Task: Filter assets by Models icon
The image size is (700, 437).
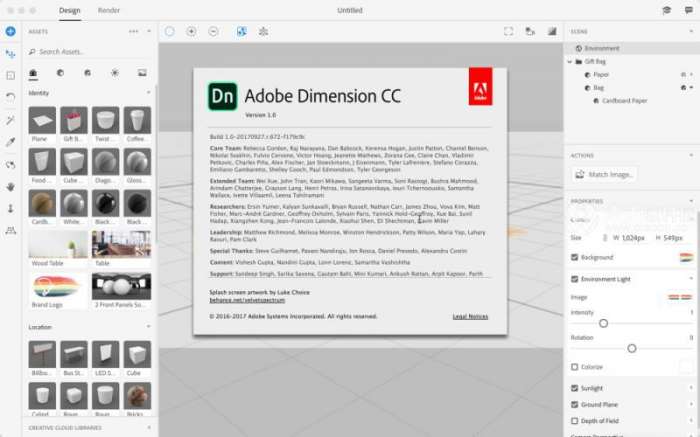Action: 33,73
